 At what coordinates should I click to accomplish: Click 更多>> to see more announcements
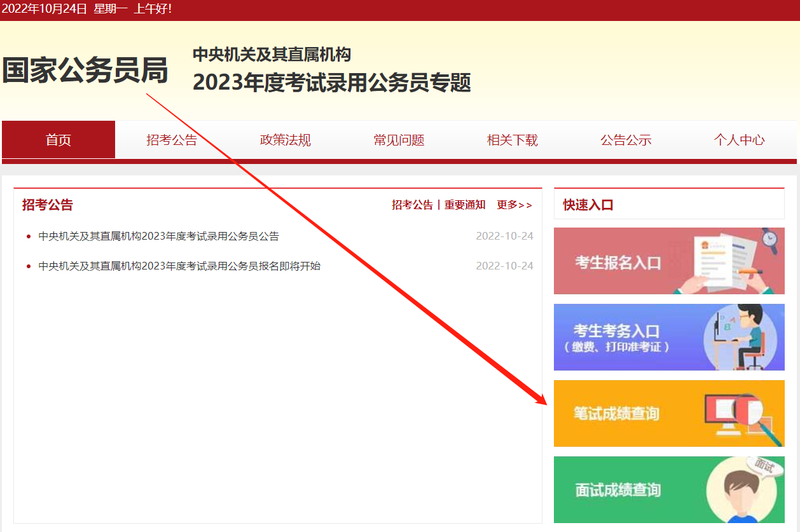[x=514, y=205]
